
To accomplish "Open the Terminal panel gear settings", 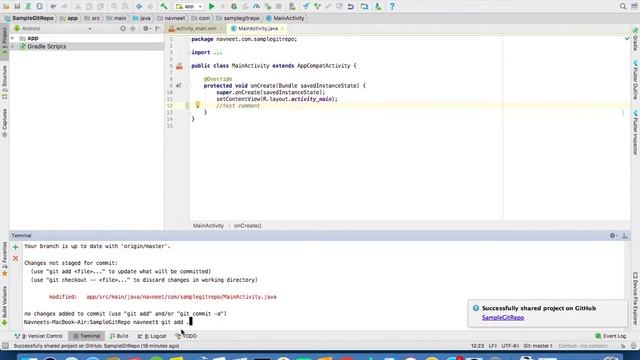I will tap(613, 236).
